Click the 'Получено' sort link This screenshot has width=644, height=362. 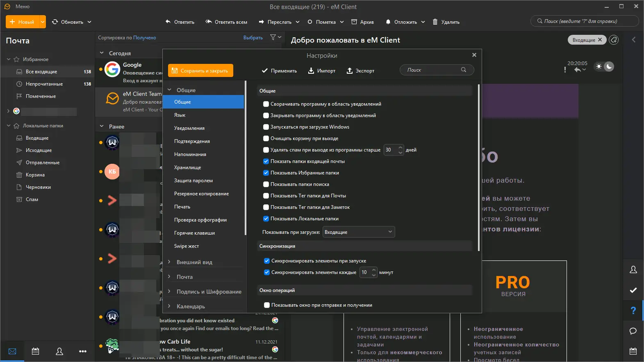pos(145,38)
